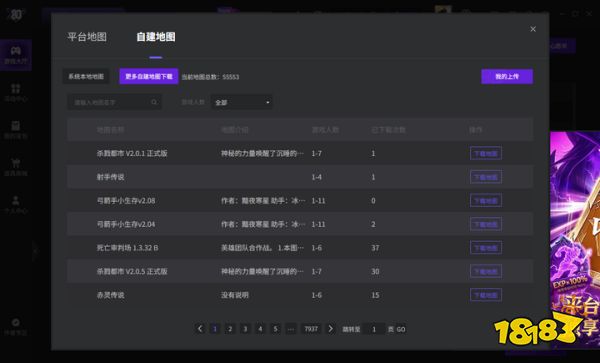Click download count 30
The height and width of the screenshot is (363, 600).
tap(375, 272)
